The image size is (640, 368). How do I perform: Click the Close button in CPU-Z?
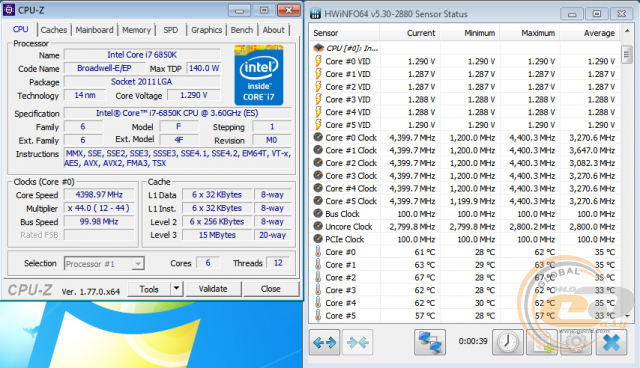pos(271,289)
